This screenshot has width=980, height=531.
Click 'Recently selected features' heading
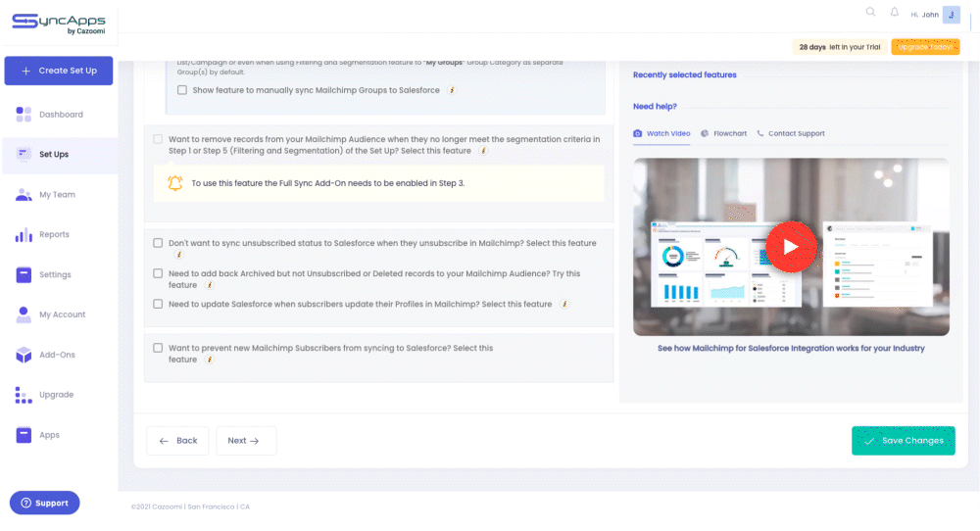[x=684, y=75]
